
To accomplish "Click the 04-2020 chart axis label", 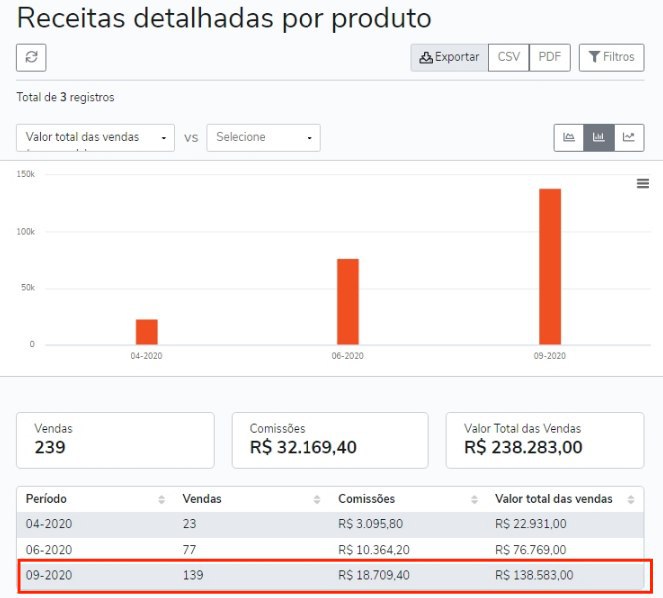I will (x=146, y=356).
